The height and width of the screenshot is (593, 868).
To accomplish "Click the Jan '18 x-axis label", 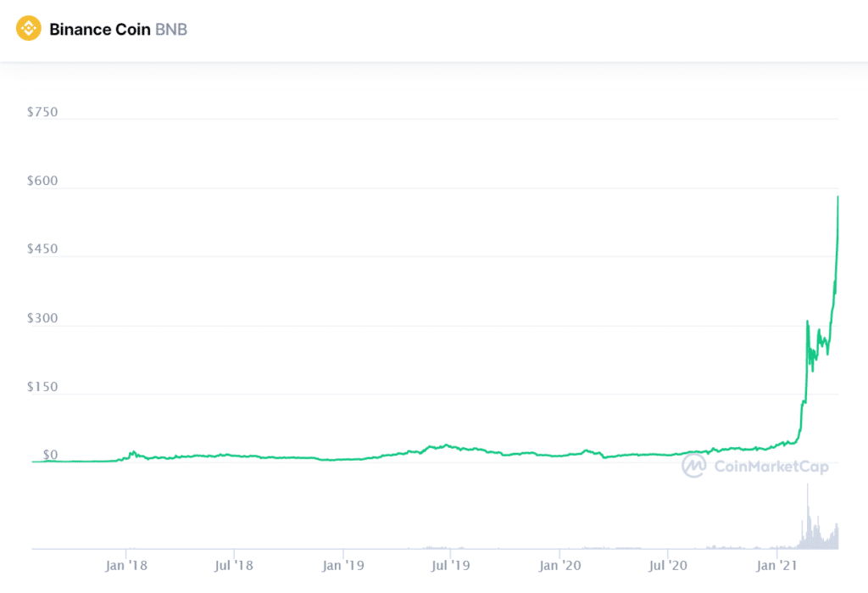I will point(126,565).
